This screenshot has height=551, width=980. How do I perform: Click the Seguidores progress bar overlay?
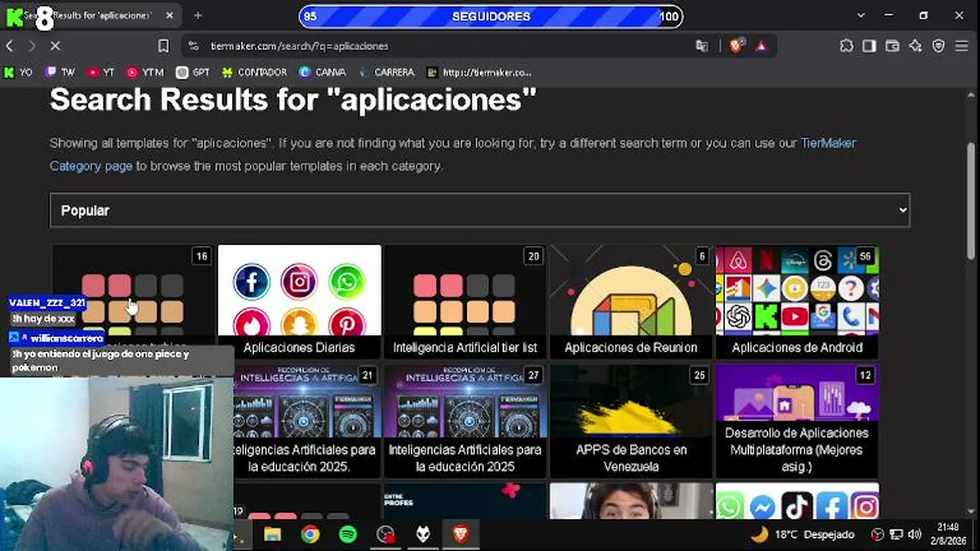click(491, 16)
